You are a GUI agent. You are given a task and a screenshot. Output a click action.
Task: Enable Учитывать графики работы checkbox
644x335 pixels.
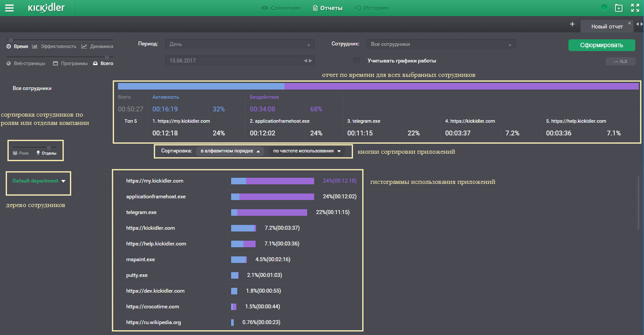357,61
